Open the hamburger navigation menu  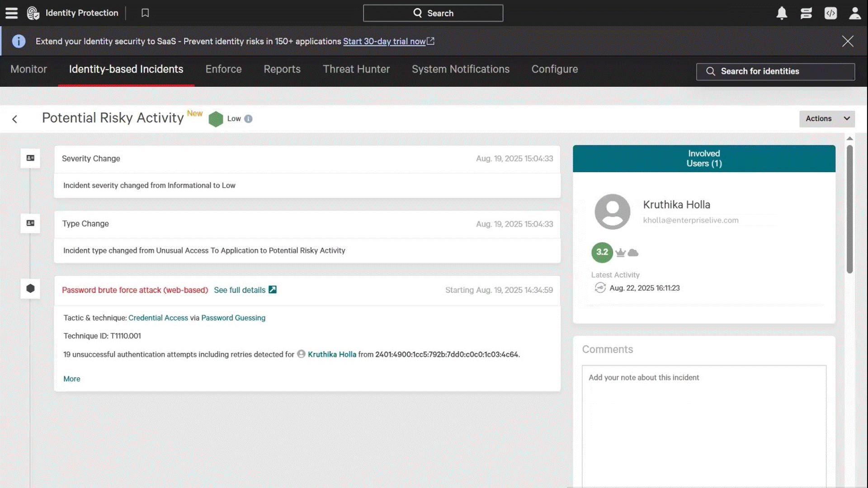(x=11, y=13)
